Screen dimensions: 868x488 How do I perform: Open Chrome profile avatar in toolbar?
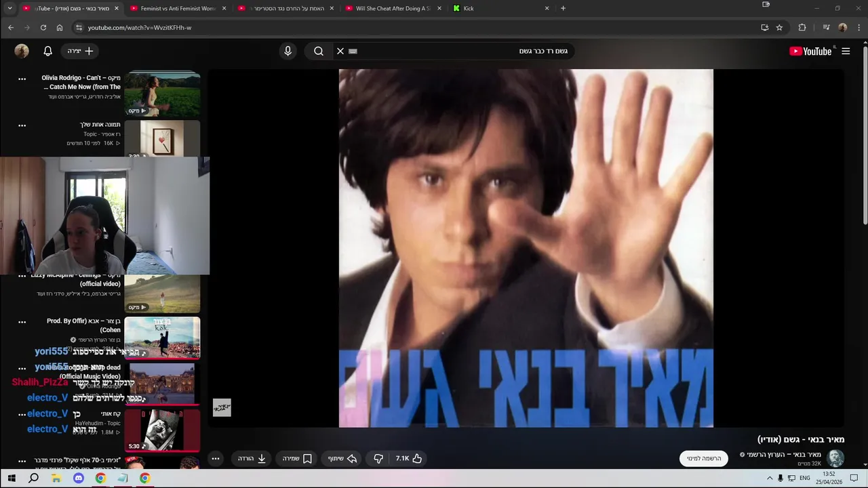point(843,28)
